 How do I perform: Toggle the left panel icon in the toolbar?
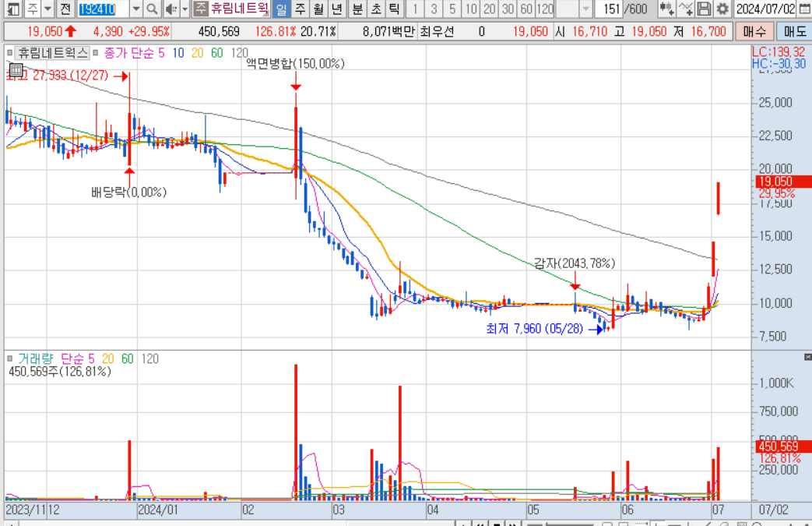(x=13, y=9)
